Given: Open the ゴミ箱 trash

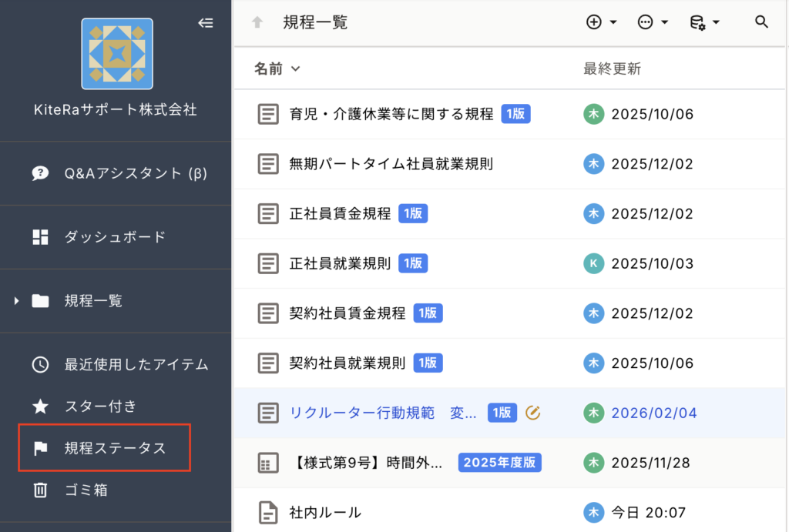Looking at the screenshot, I should point(85,490).
